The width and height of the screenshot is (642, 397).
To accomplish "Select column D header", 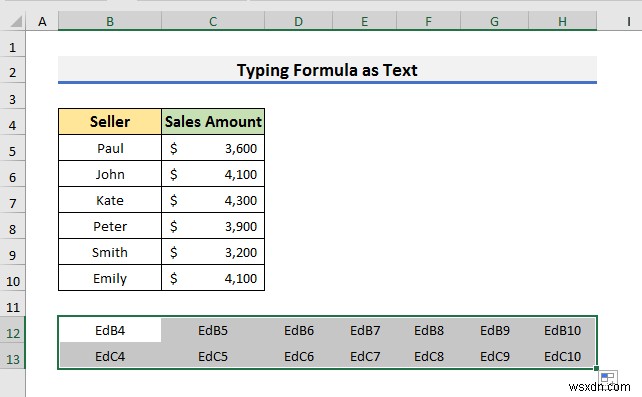I will [298, 21].
